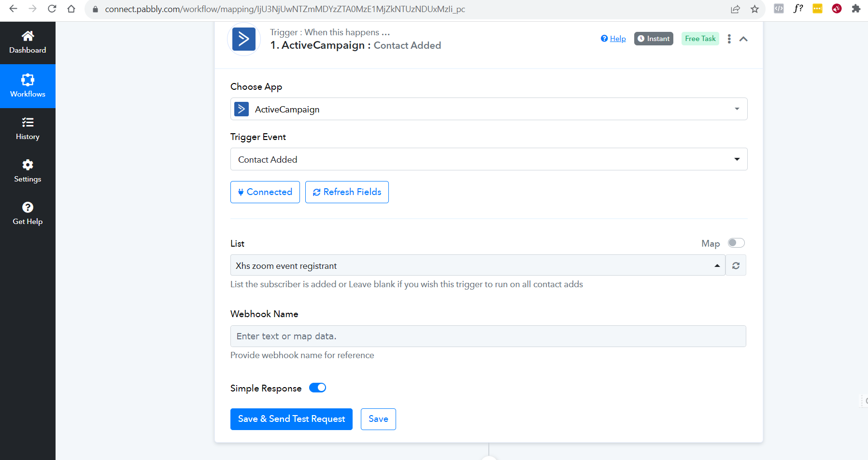Open the browser home page icon
Viewport: 868px width, 460px height.
pyautogui.click(x=71, y=9)
